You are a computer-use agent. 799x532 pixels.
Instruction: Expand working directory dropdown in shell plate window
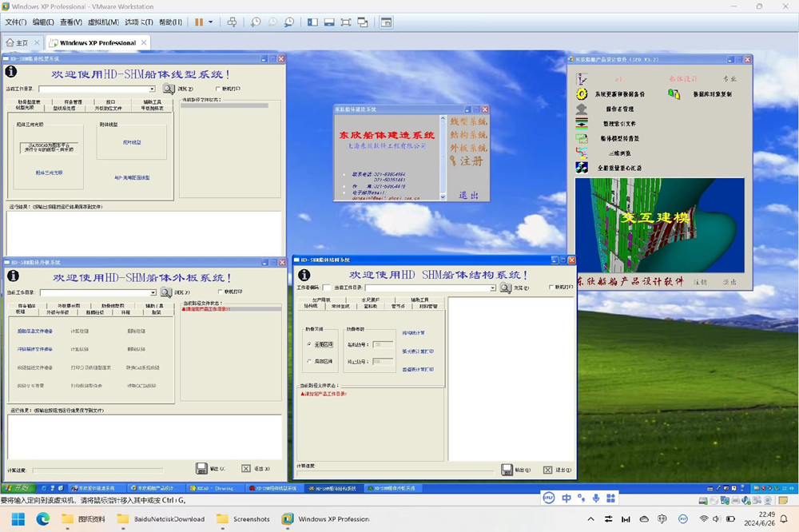[153, 292]
